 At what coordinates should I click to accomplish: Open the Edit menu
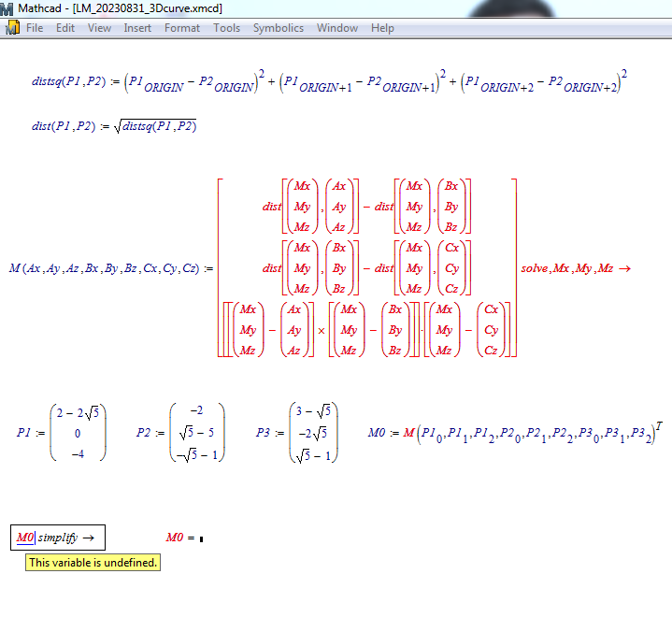point(65,28)
